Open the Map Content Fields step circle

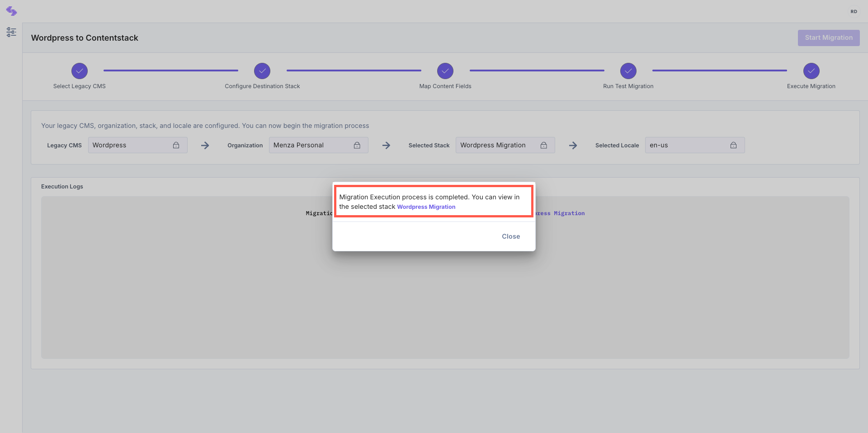(445, 71)
